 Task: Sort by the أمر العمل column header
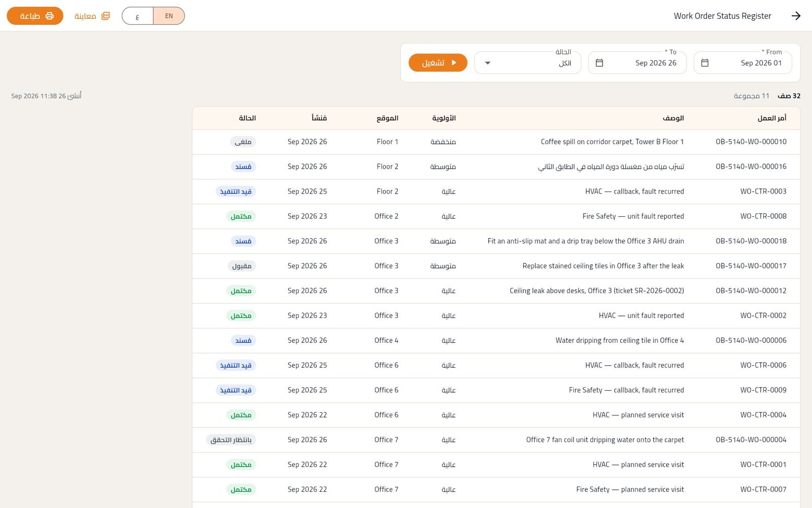point(772,118)
